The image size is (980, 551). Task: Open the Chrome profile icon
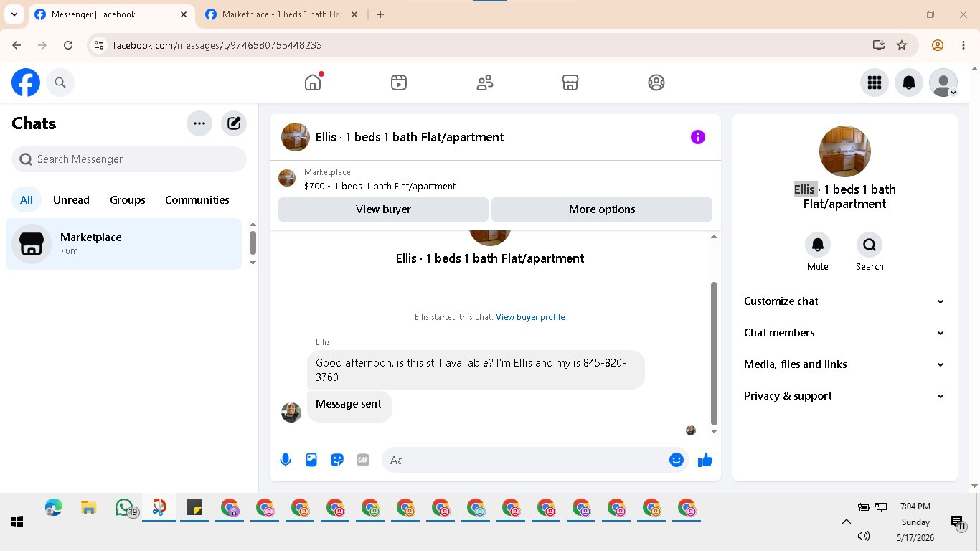click(938, 45)
